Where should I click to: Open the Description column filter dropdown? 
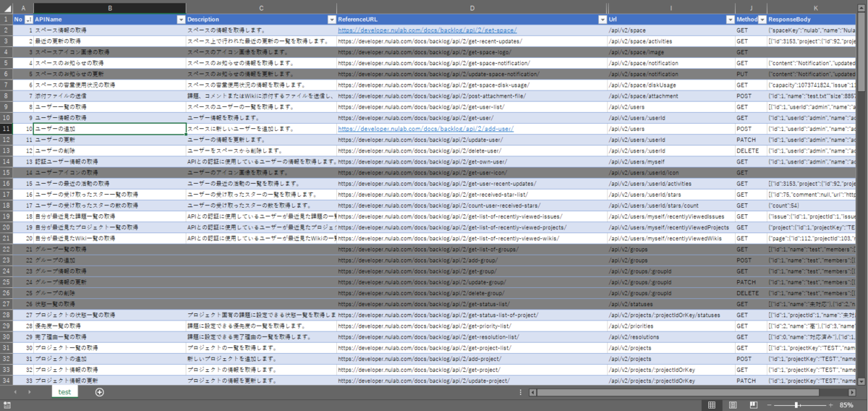point(331,20)
